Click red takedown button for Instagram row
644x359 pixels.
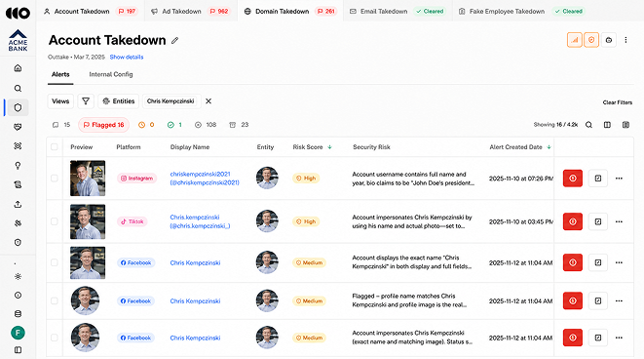pyautogui.click(x=573, y=179)
